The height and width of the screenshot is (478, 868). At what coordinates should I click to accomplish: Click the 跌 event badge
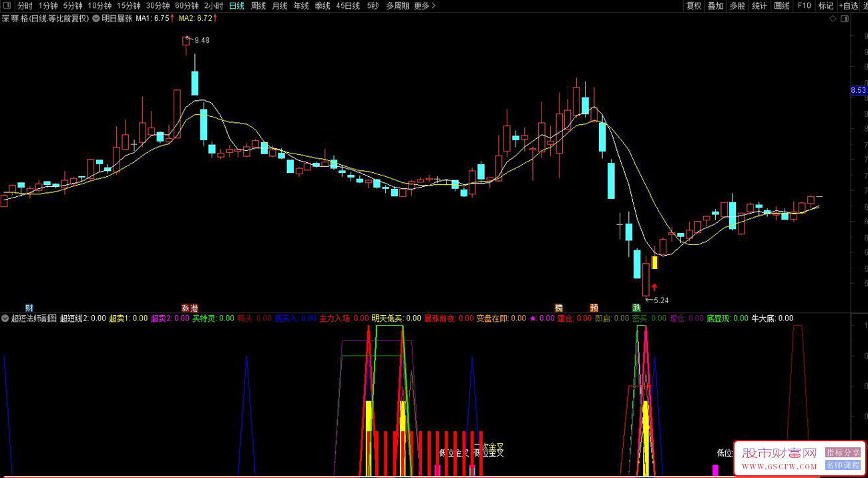point(637,308)
